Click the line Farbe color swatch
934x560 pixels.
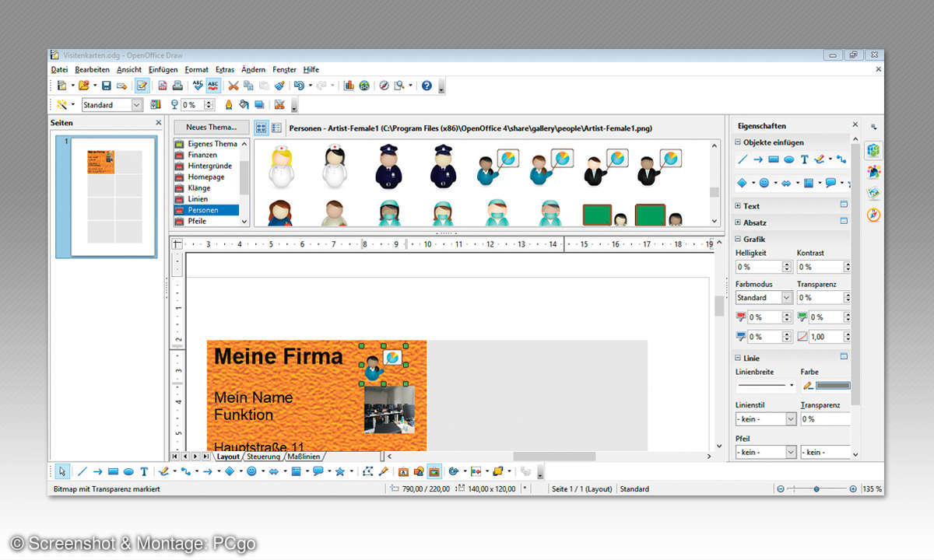pos(833,386)
